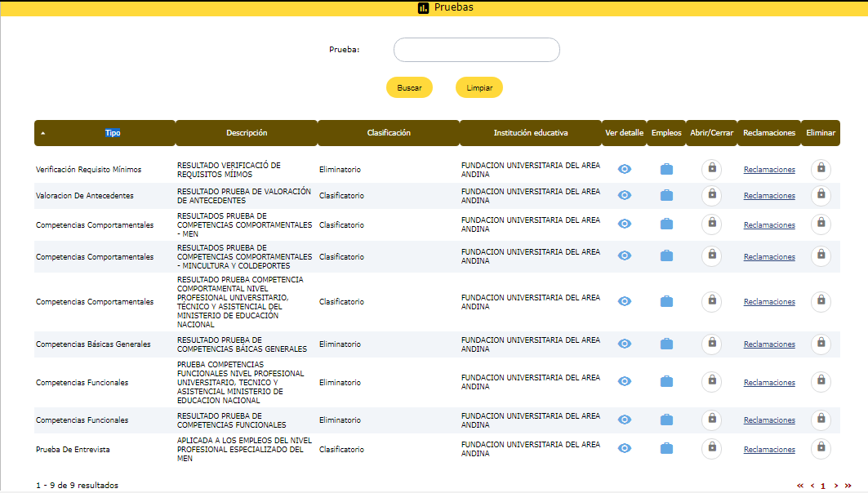This screenshot has height=493, width=868.
Task: Click Eliminar lock for Competencias Básicas Generales
Action: click(x=821, y=344)
